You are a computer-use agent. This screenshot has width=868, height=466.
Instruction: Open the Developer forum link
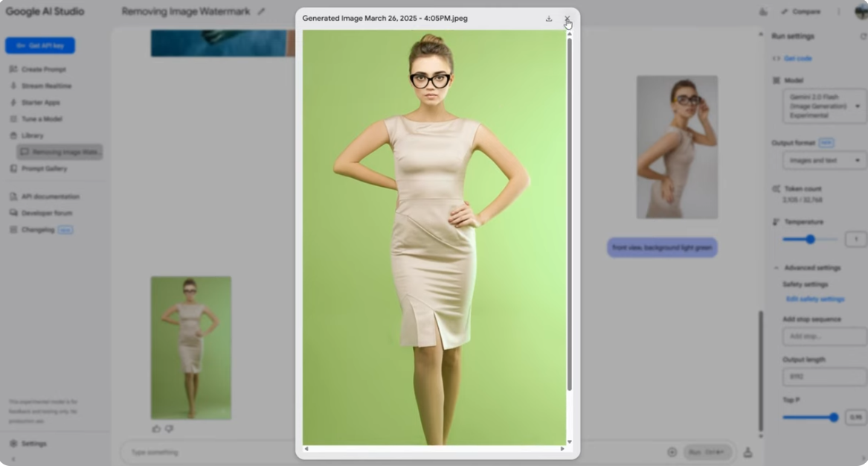coord(47,213)
